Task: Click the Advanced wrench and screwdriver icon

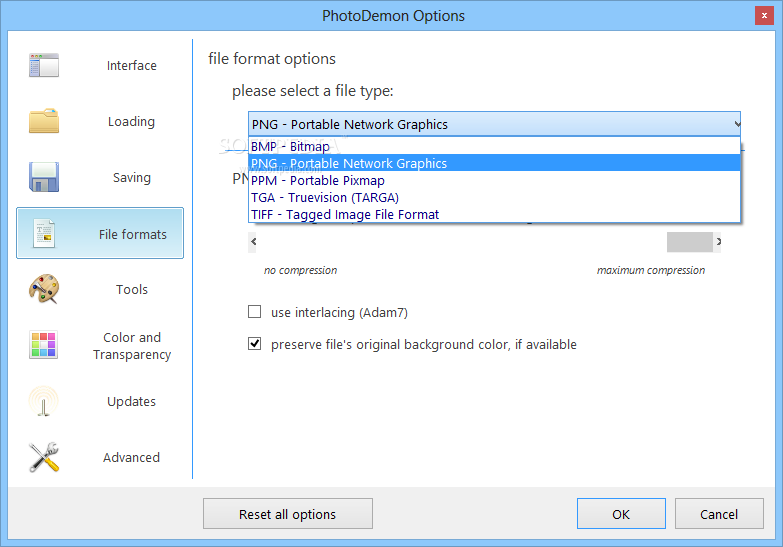Action: (x=44, y=457)
